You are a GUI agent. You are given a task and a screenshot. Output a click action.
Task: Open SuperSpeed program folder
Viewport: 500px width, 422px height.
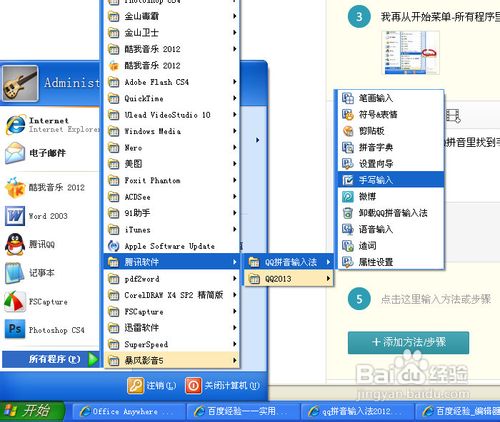pos(172,344)
